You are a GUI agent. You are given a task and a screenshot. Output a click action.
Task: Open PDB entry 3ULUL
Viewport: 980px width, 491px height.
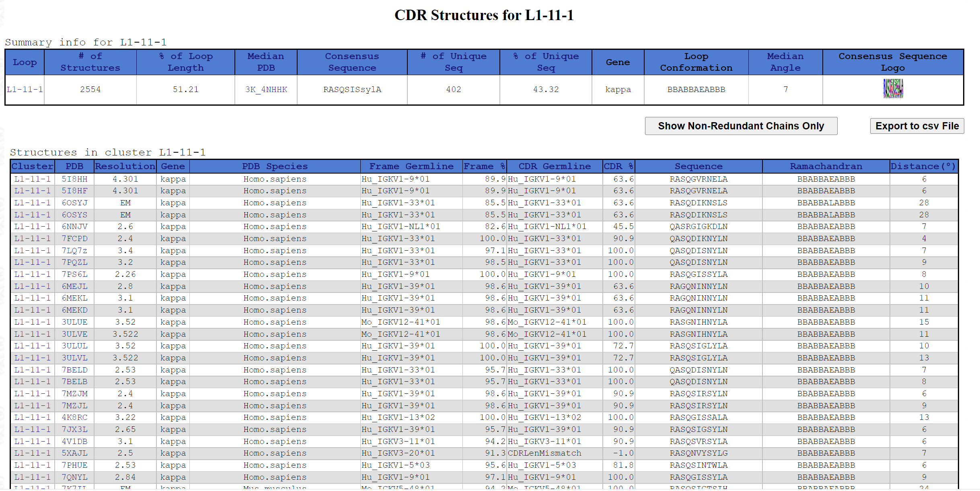pyautogui.click(x=74, y=346)
